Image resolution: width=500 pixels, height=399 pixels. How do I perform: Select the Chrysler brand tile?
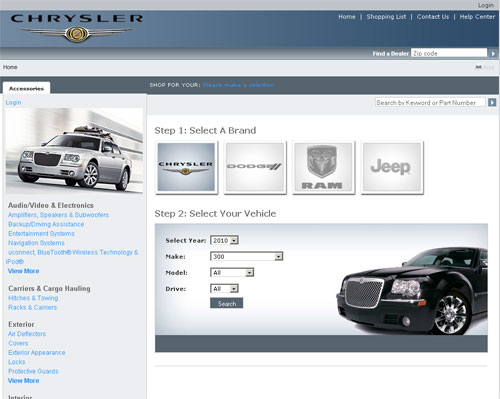coord(186,167)
